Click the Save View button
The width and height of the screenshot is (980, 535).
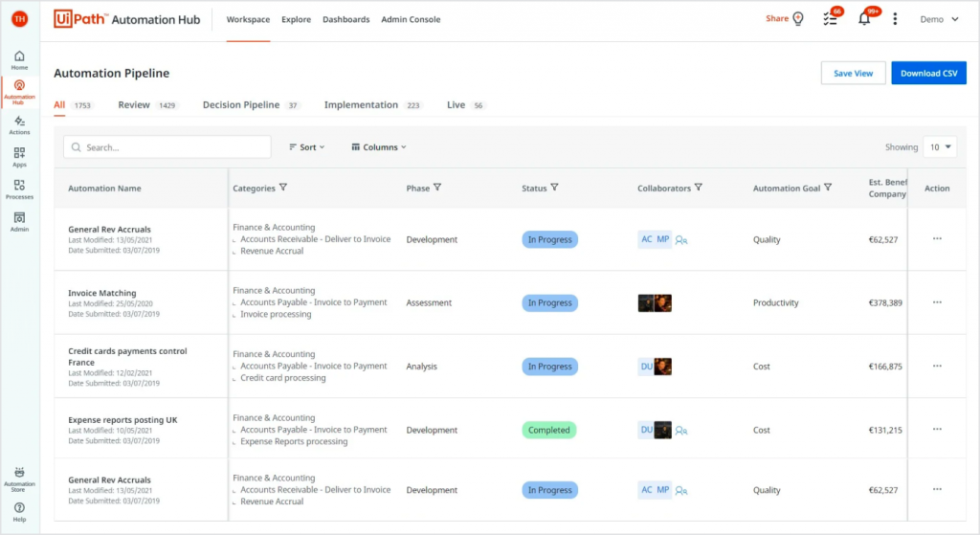[x=853, y=73]
